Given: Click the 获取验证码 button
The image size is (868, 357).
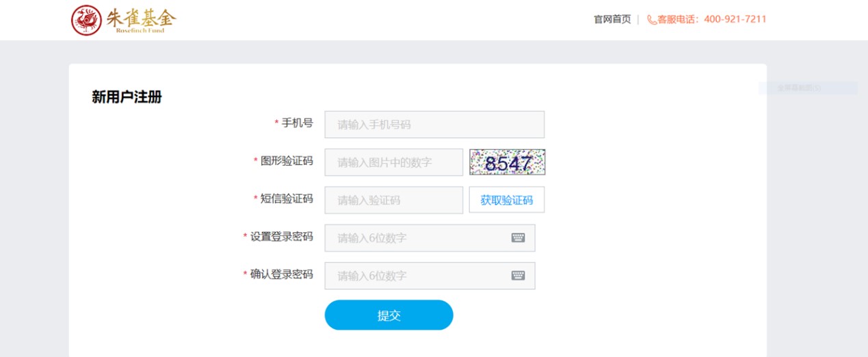Looking at the screenshot, I should click(507, 200).
